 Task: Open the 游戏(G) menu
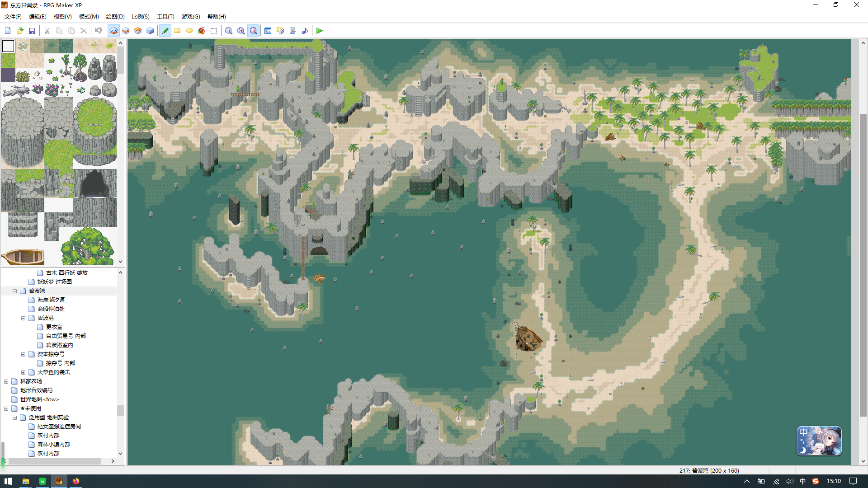(191, 17)
